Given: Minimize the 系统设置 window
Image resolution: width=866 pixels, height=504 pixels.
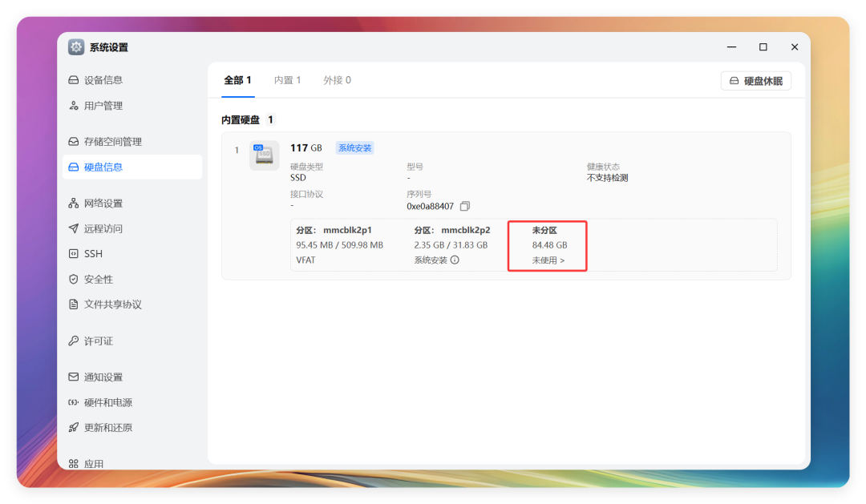Looking at the screenshot, I should click(x=732, y=47).
